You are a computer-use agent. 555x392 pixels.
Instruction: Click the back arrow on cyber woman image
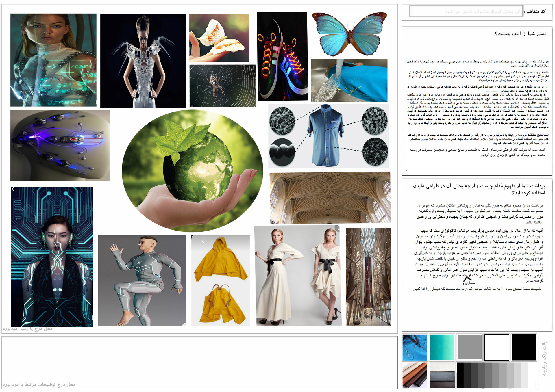click(x=13, y=189)
